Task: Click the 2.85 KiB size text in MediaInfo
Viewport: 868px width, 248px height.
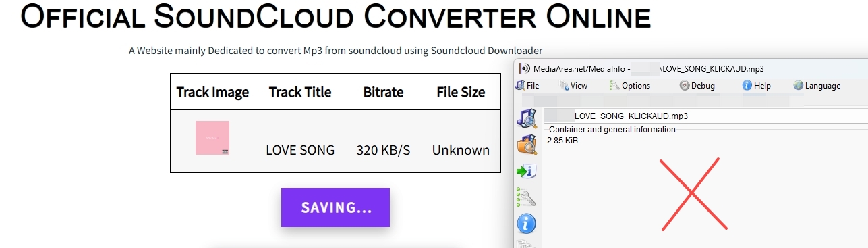Action: (562, 141)
